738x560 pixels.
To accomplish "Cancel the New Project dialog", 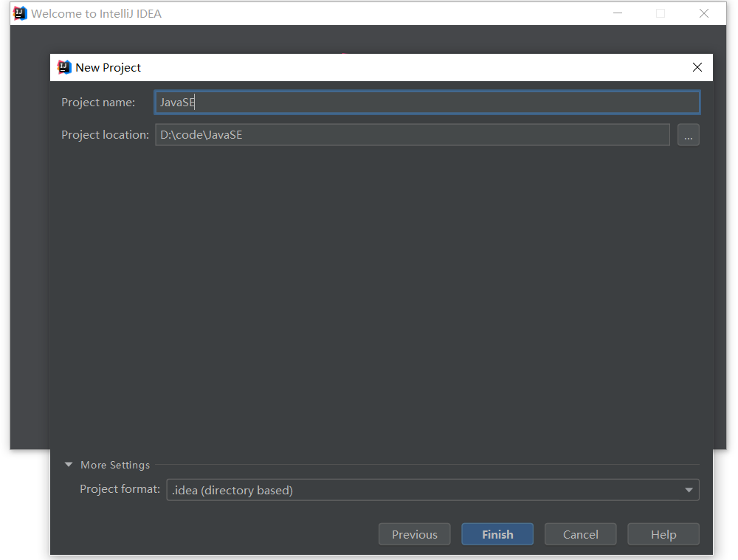I will tap(580, 534).
